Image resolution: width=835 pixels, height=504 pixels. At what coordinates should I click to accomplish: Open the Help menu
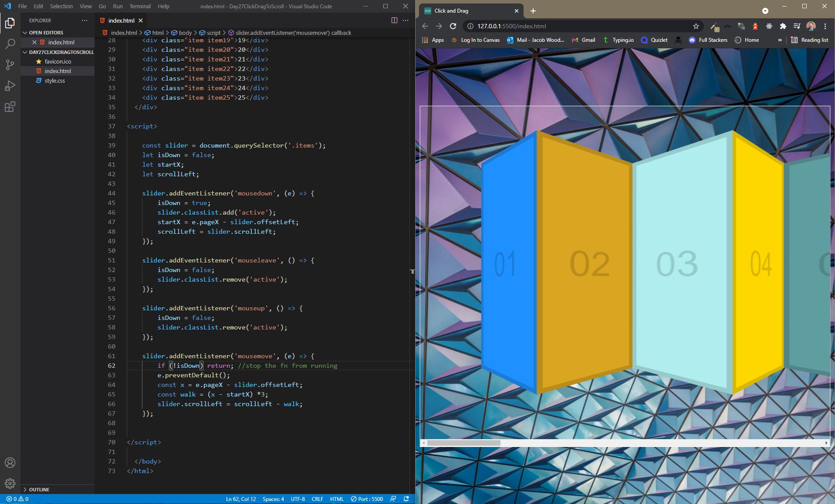(x=163, y=6)
